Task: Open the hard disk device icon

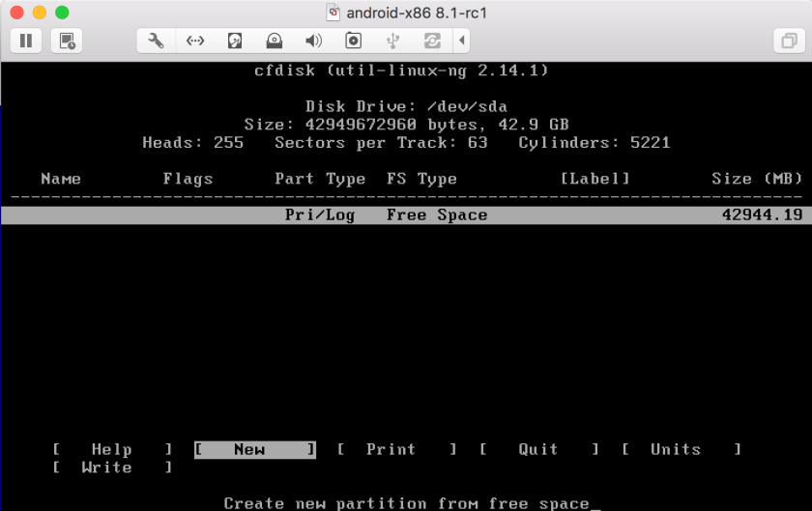Action: [x=235, y=41]
